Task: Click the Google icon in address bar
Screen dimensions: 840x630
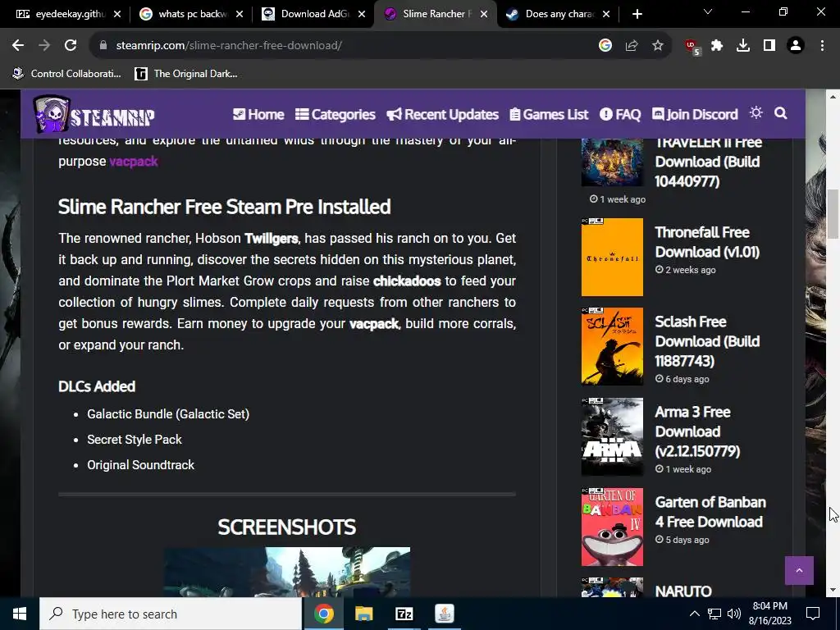Action: [x=605, y=46]
